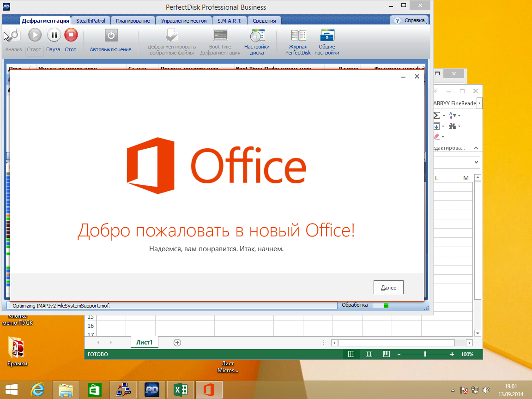Open the Windows Store taskbar icon
Image resolution: width=532 pixels, height=399 pixels.
coord(95,390)
